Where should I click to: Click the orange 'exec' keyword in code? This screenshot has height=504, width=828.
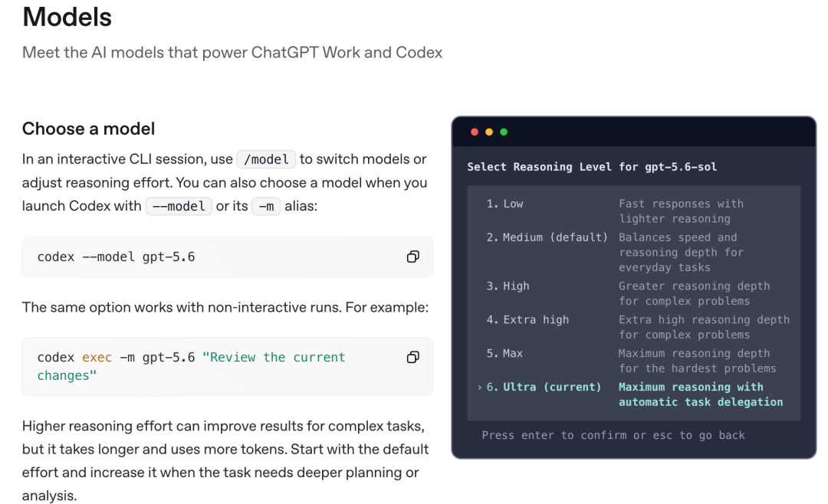pyautogui.click(x=97, y=357)
